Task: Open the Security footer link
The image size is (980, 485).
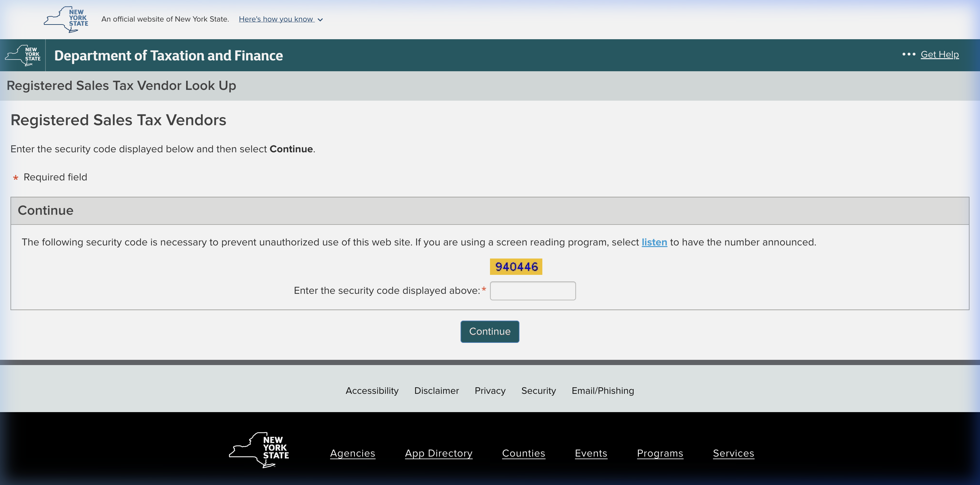Action: pyautogui.click(x=538, y=391)
